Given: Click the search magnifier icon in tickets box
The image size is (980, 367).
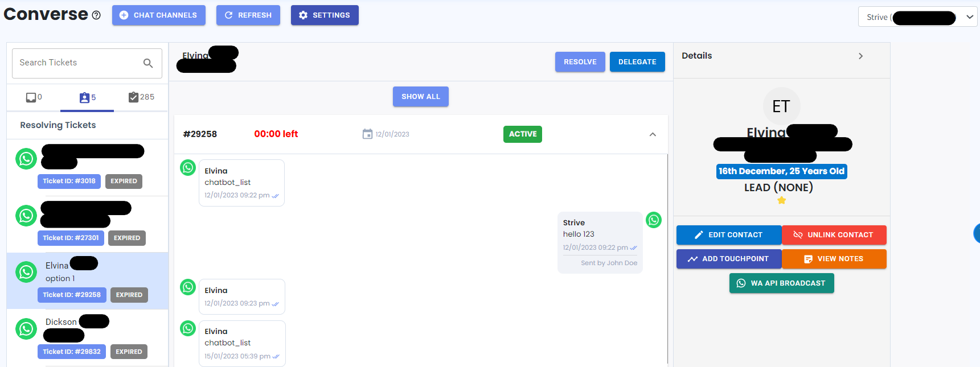Looking at the screenshot, I should (x=148, y=63).
